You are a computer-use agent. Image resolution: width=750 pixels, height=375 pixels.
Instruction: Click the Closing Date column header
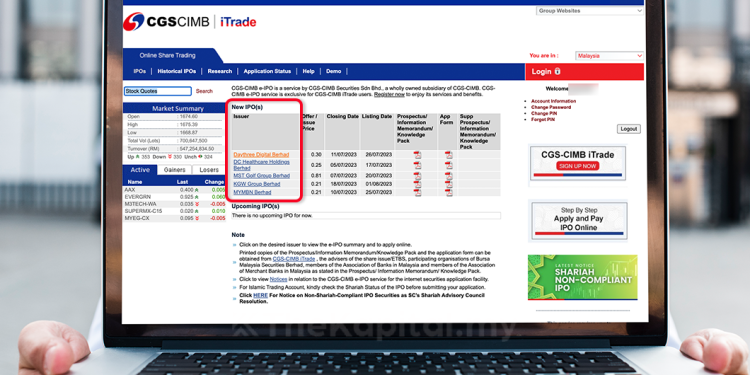click(x=342, y=116)
